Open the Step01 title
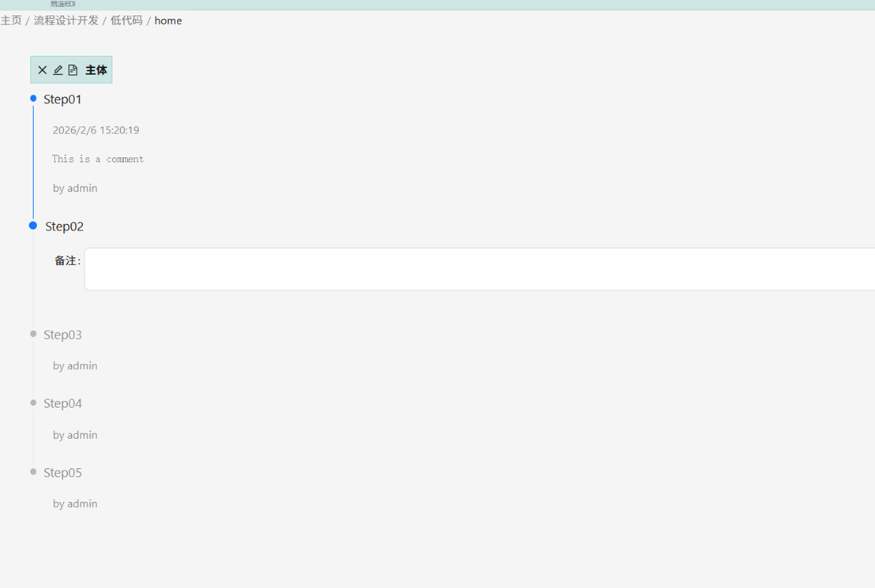875x588 pixels. pyautogui.click(x=62, y=99)
